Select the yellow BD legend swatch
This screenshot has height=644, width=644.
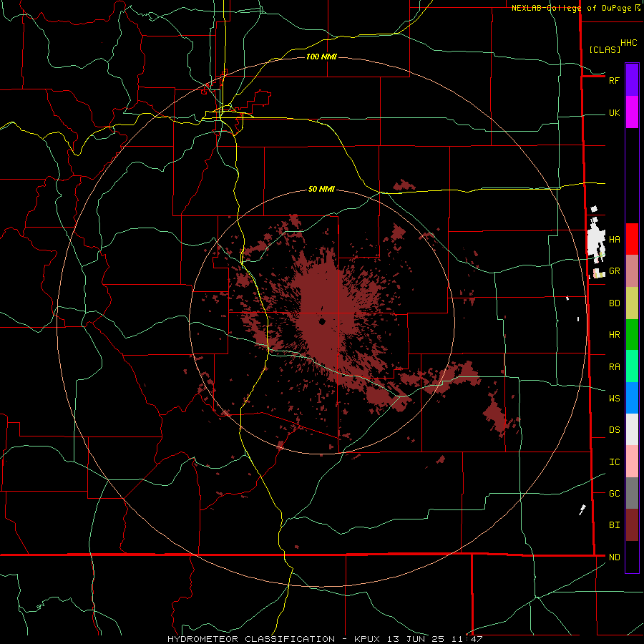click(632, 303)
